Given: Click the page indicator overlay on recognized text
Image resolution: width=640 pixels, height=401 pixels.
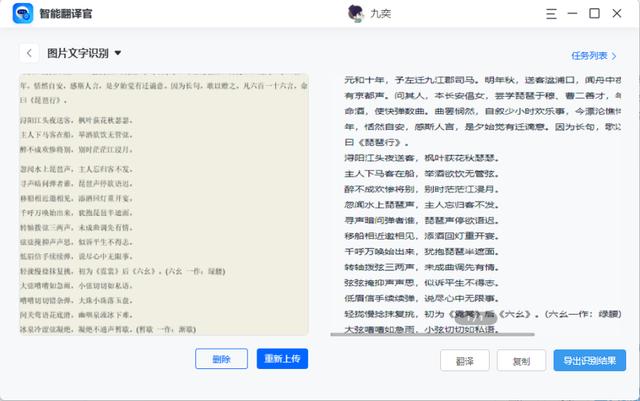Looking at the screenshot, I should coord(476,317).
